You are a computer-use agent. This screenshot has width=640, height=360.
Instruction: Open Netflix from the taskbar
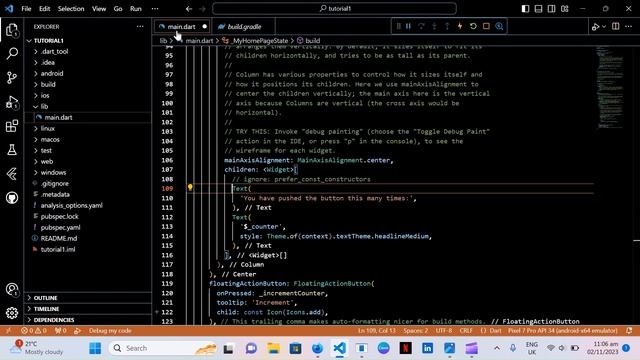405,348
